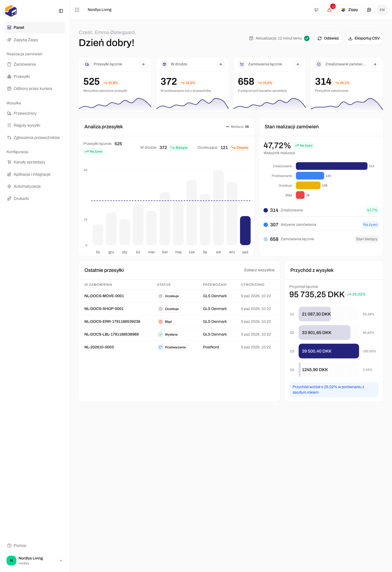Open Zapytaj Zippy in sidebar

click(35, 40)
